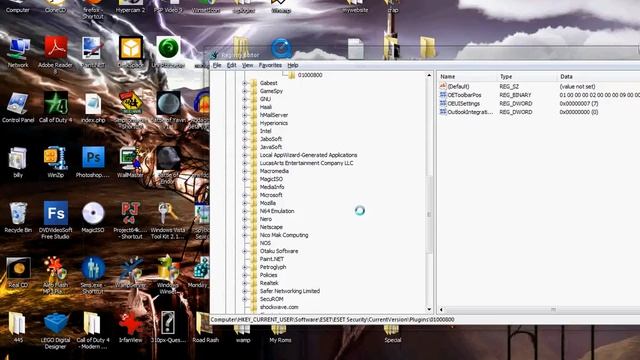Open the View menu in Registry Editor
640x360 pixels.
tap(247, 65)
